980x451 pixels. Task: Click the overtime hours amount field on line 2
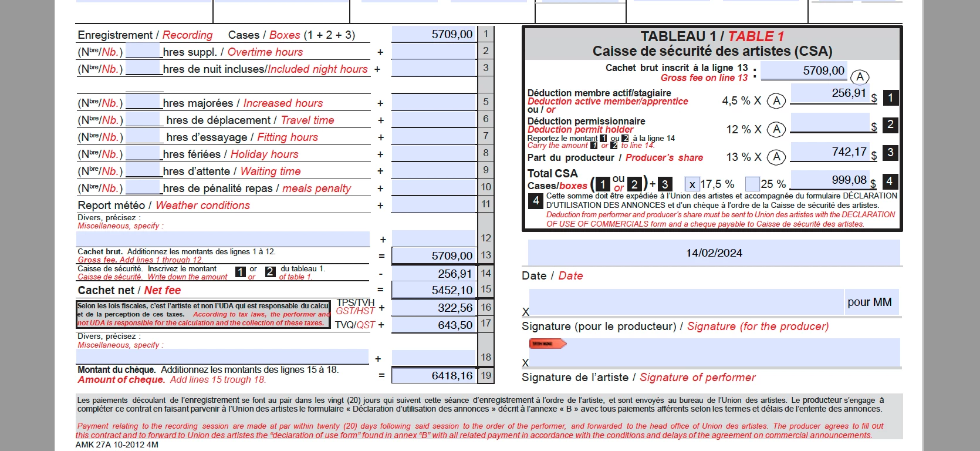point(434,51)
